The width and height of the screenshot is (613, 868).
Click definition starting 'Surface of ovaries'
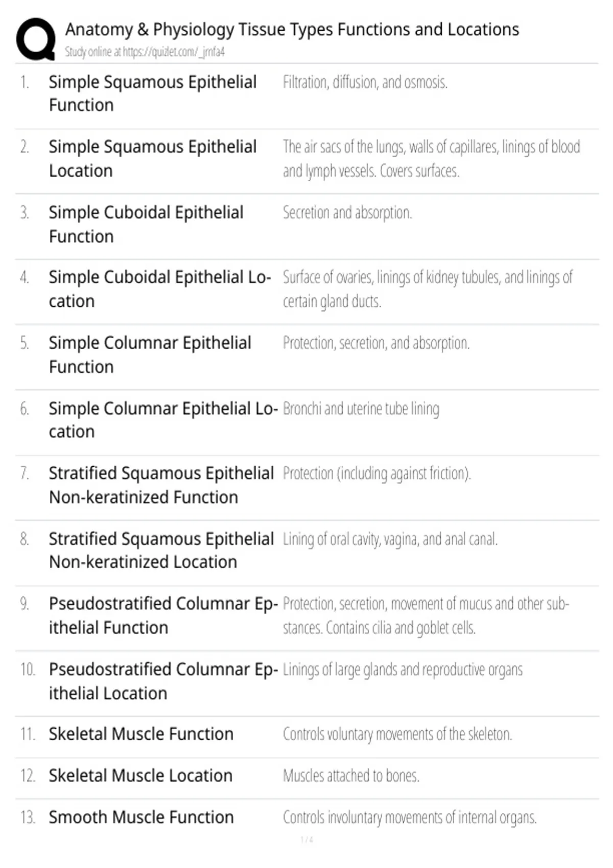428,289
